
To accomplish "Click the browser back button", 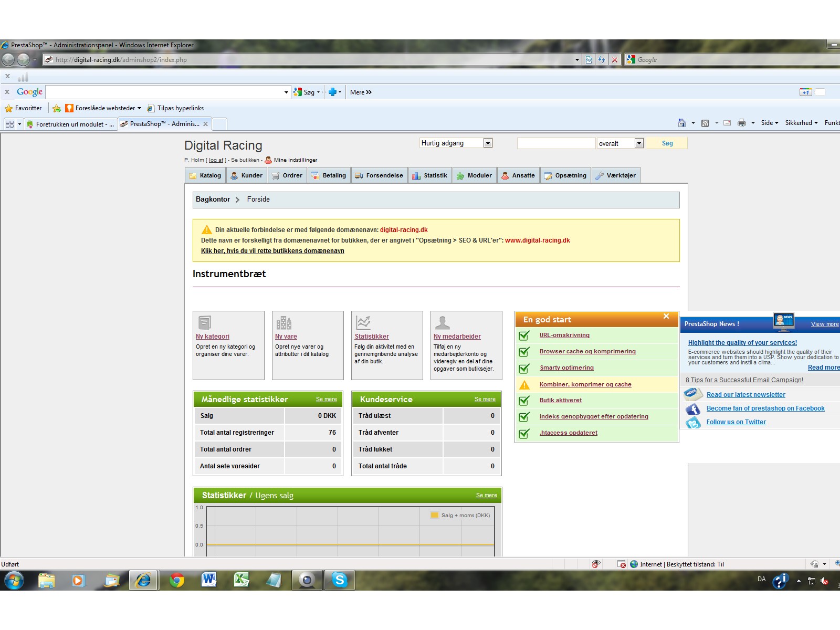I will [x=8, y=59].
